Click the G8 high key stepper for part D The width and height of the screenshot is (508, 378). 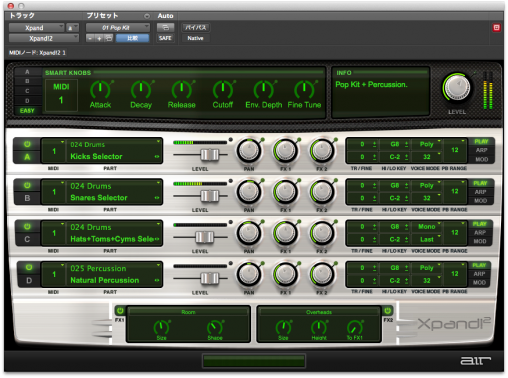(406, 268)
